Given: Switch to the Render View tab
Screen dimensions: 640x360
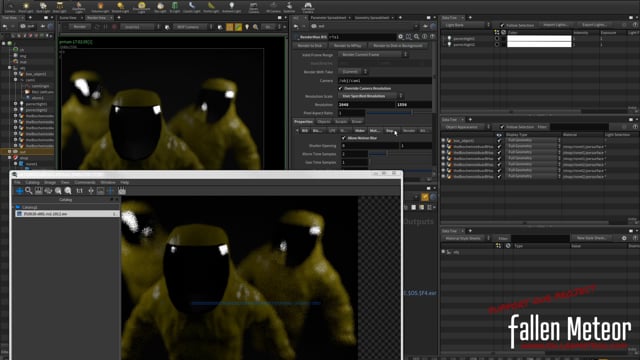Looking at the screenshot, I should (x=97, y=18).
